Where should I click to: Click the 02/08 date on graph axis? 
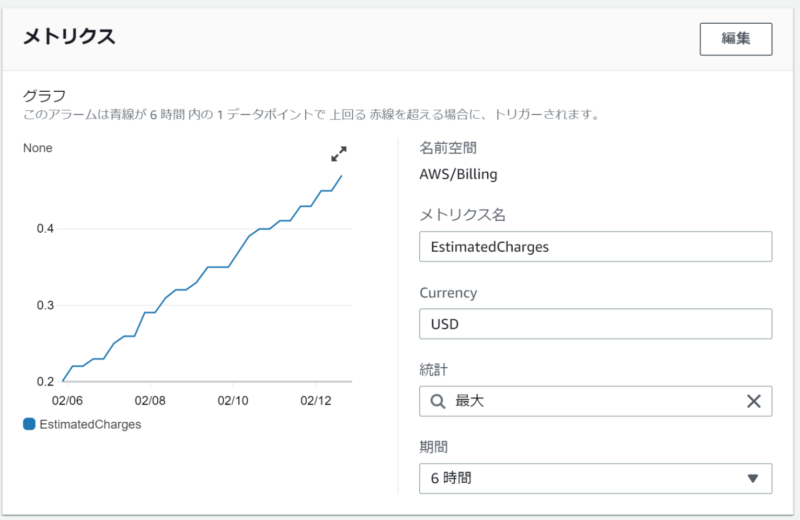149,399
